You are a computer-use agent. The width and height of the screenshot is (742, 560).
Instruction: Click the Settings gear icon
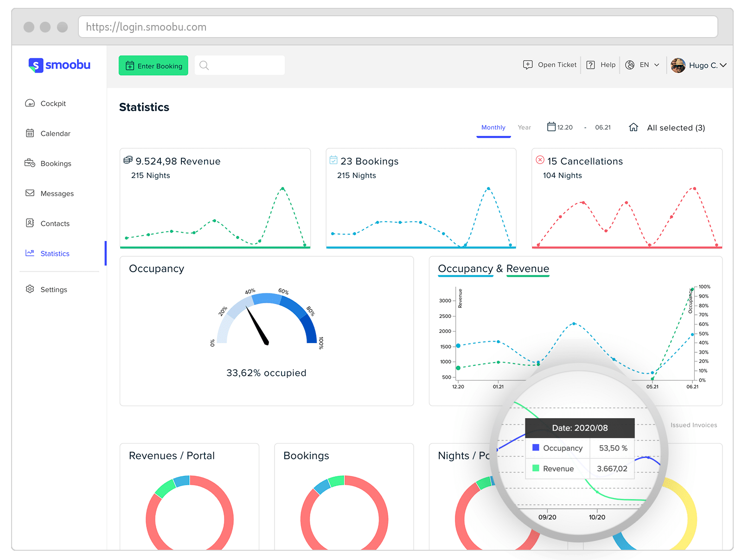30,289
